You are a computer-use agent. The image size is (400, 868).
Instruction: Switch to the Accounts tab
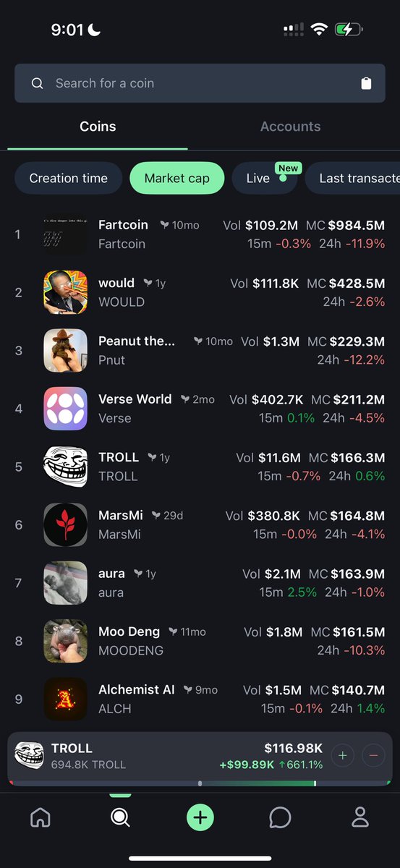click(290, 127)
